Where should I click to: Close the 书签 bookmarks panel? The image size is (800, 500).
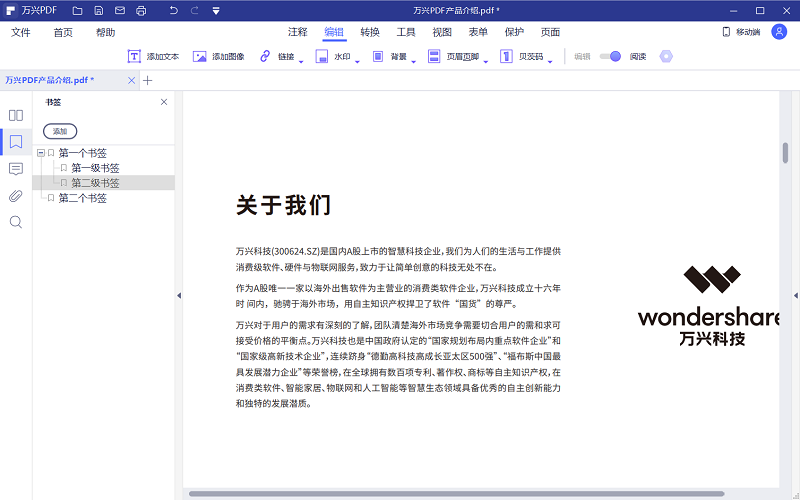164,102
